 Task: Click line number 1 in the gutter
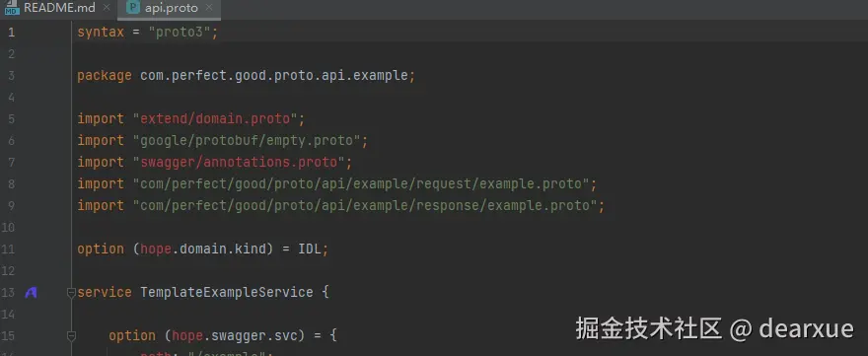tap(11, 33)
